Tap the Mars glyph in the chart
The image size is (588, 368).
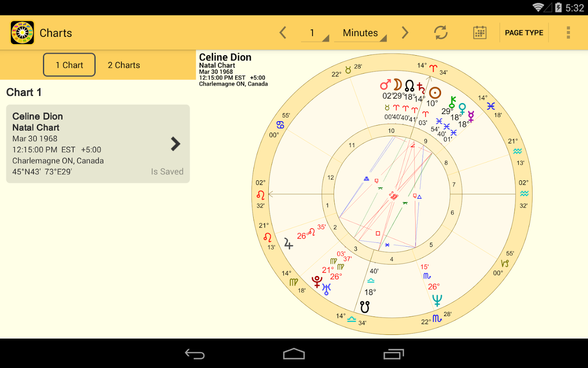pos(385,85)
